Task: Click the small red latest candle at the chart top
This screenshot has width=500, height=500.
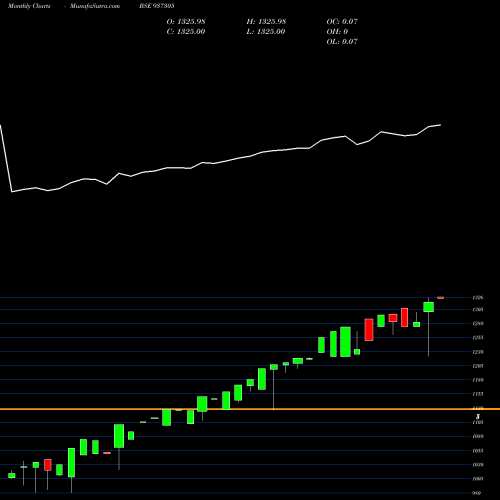Action: tap(441, 298)
